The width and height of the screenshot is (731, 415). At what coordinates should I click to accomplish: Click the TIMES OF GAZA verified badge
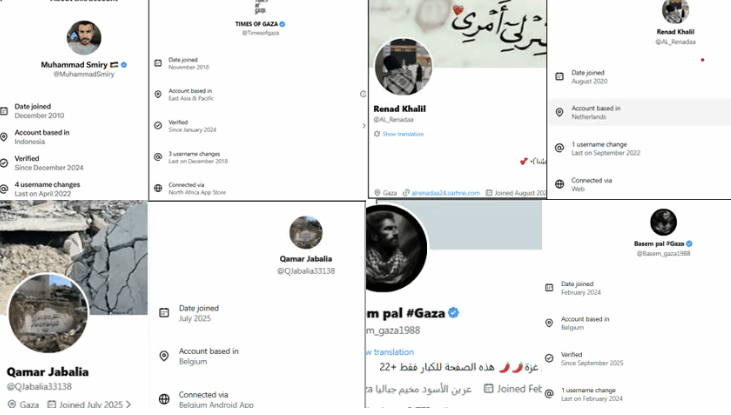pyautogui.click(x=283, y=24)
